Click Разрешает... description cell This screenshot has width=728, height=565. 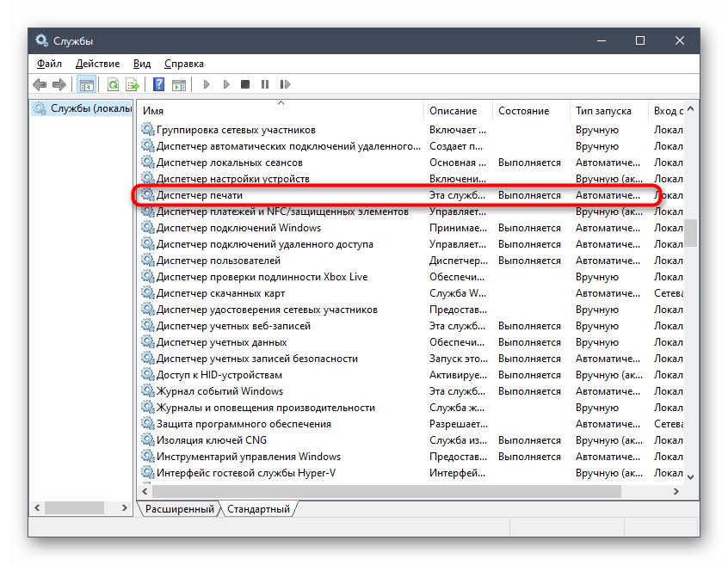tap(459, 423)
